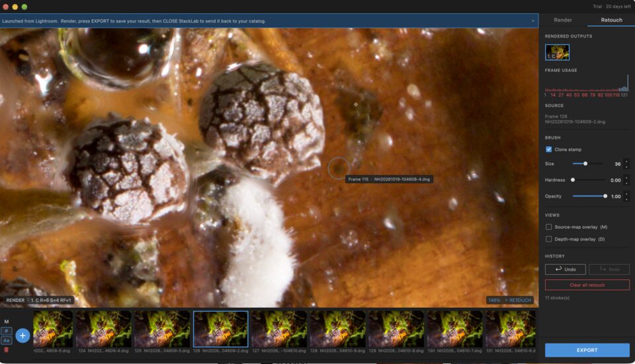Viewport: 635px width, 364px height.
Task: Select frame 130 thumbnail in filmstrip
Action: 455,329
